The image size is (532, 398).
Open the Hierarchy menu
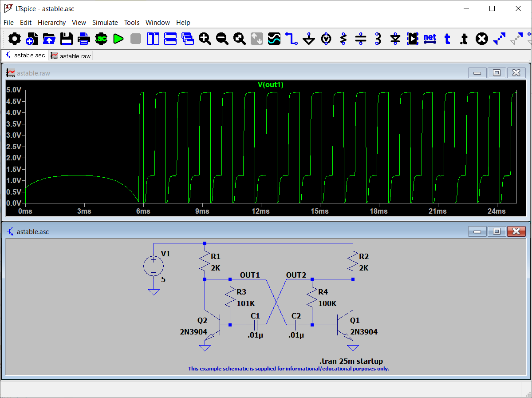coord(51,23)
